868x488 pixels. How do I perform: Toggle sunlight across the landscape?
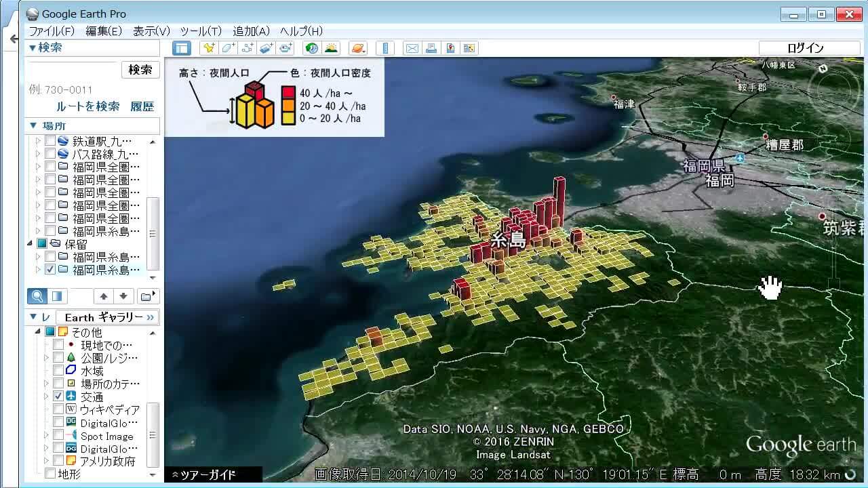[331, 48]
